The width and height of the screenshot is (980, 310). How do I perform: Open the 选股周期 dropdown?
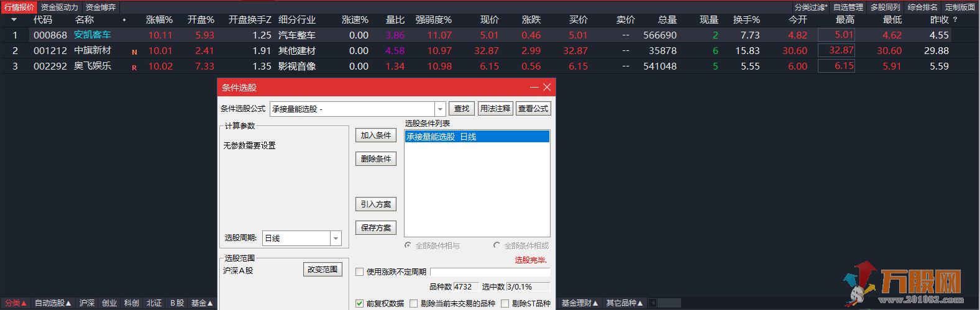[x=336, y=238]
